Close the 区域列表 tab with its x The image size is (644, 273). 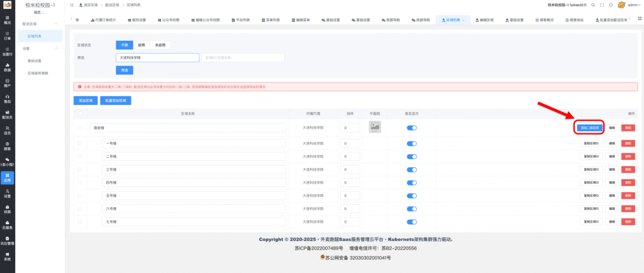464,20
